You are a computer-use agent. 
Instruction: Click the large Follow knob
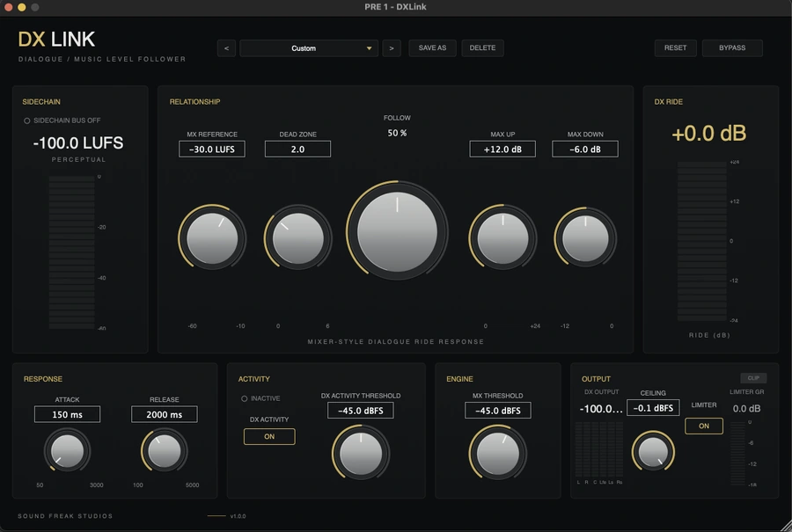point(397,230)
